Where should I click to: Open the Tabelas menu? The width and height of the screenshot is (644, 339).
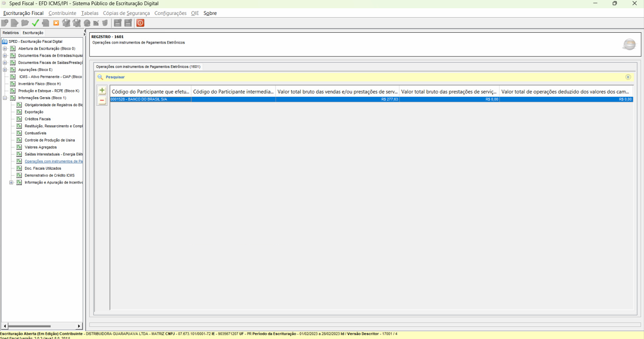tap(90, 13)
